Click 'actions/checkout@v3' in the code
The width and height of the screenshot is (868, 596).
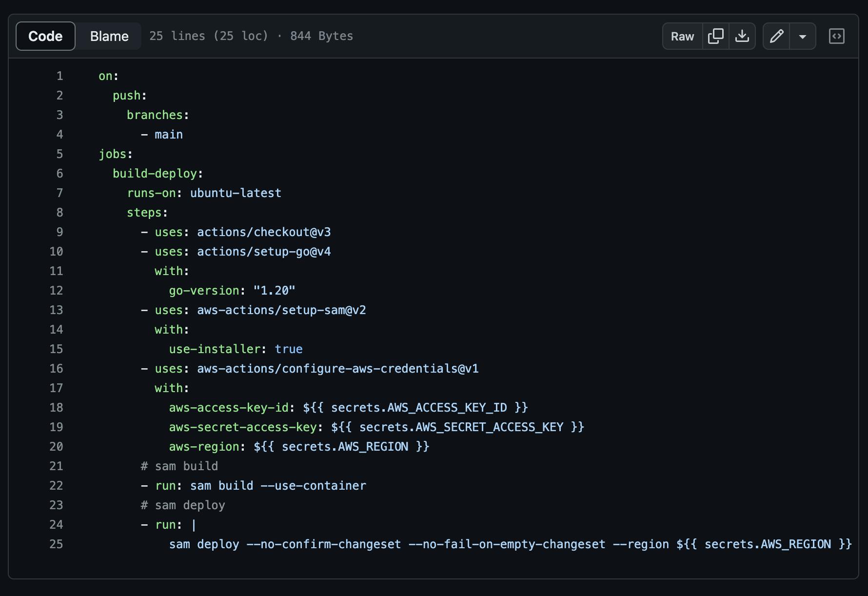tap(264, 232)
